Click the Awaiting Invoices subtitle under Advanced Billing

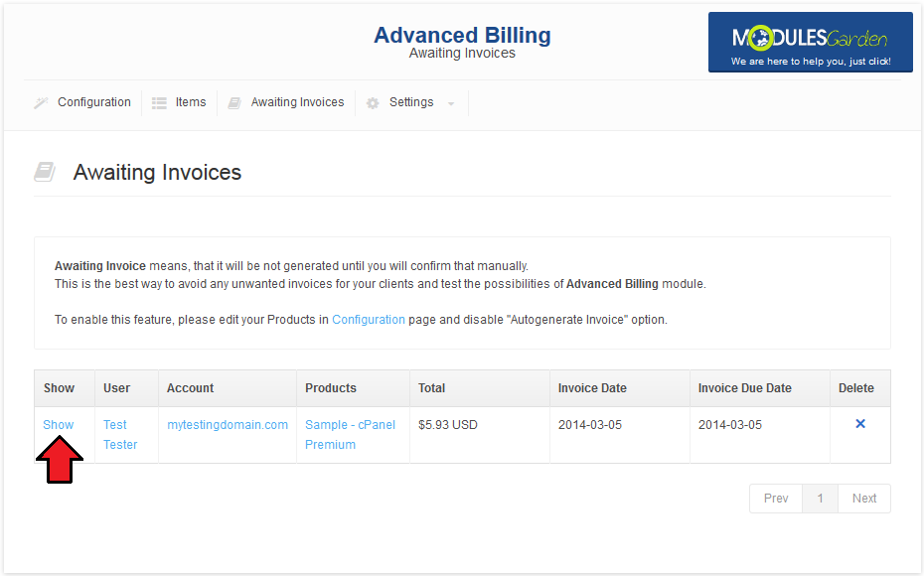pos(463,53)
